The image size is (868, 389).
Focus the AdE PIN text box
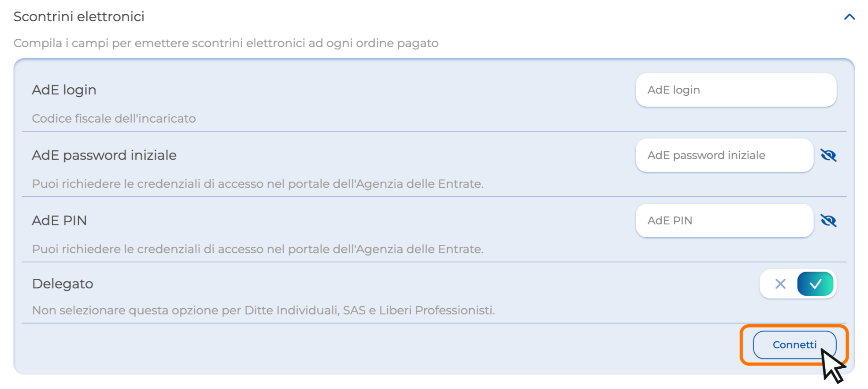[724, 221]
